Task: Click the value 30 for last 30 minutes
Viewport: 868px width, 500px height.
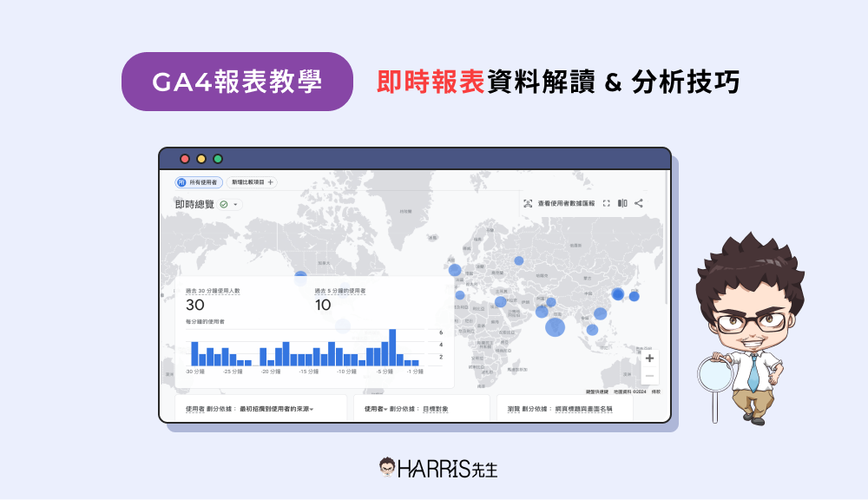Action: (194, 305)
